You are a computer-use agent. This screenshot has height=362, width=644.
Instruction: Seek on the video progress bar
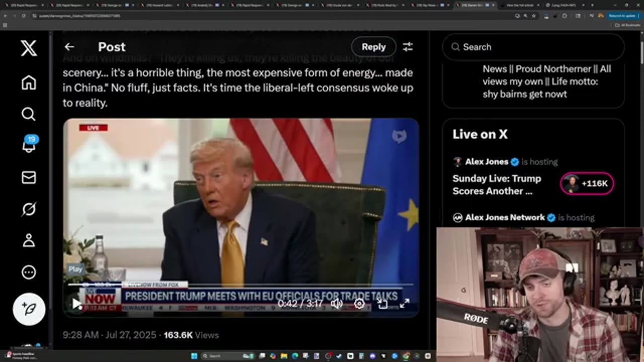point(240,285)
